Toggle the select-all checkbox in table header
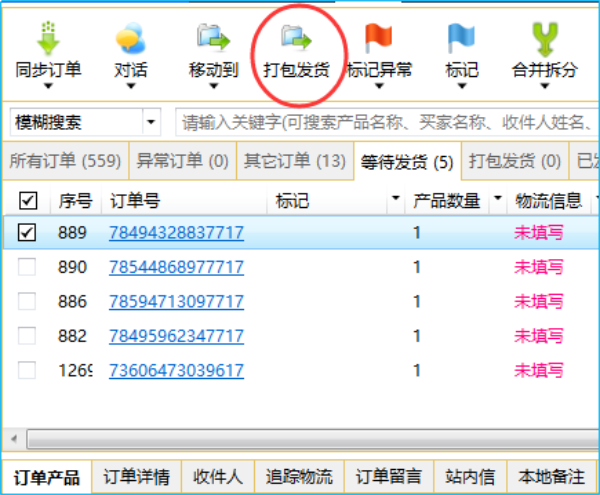This screenshot has width=600, height=495. click(28, 201)
